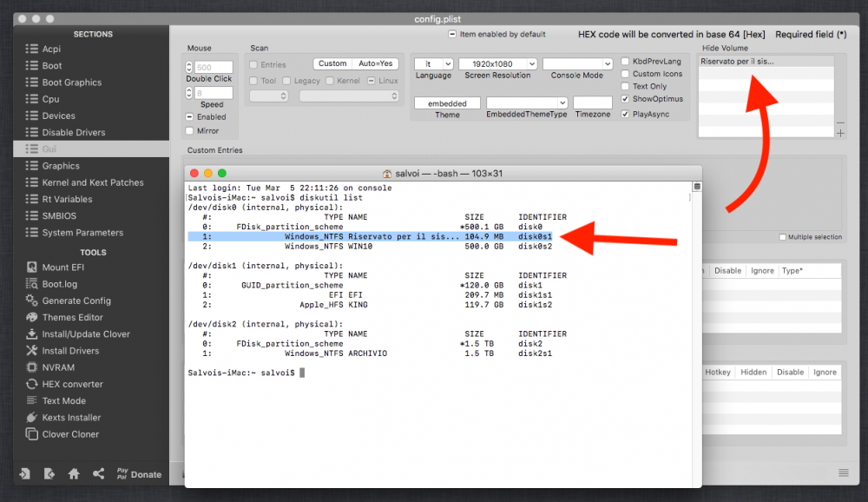This screenshot has width=868, height=502.
Task: Click the Ignore column header beside Type*
Action: pyautogui.click(x=762, y=270)
